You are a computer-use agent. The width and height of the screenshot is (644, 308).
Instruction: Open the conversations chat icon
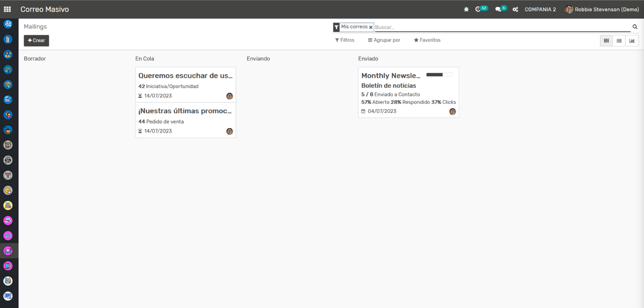(498, 9)
